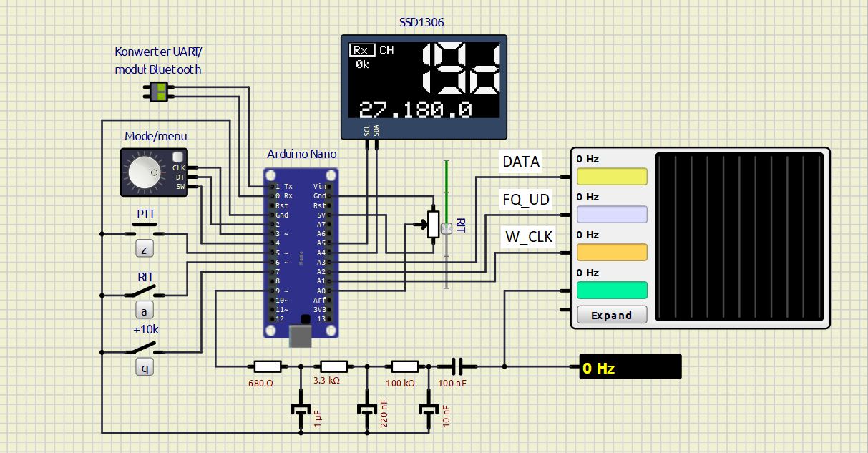Select the 100 nF series capacitor
The width and height of the screenshot is (868, 453).
click(x=457, y=366)
